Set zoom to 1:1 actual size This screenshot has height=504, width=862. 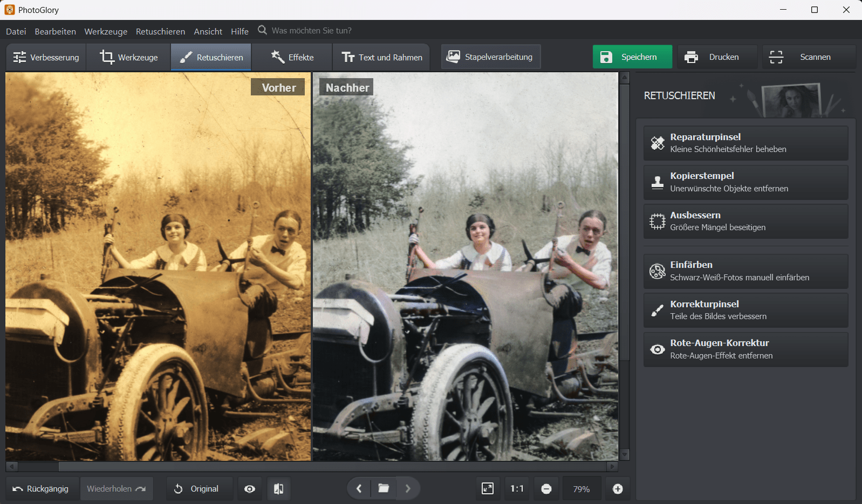(x=517, y=489)
